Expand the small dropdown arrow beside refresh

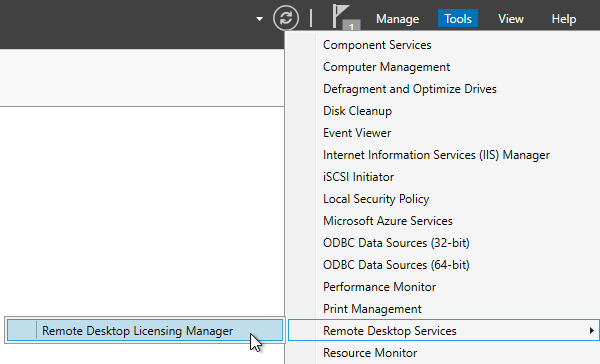point(259,18)
